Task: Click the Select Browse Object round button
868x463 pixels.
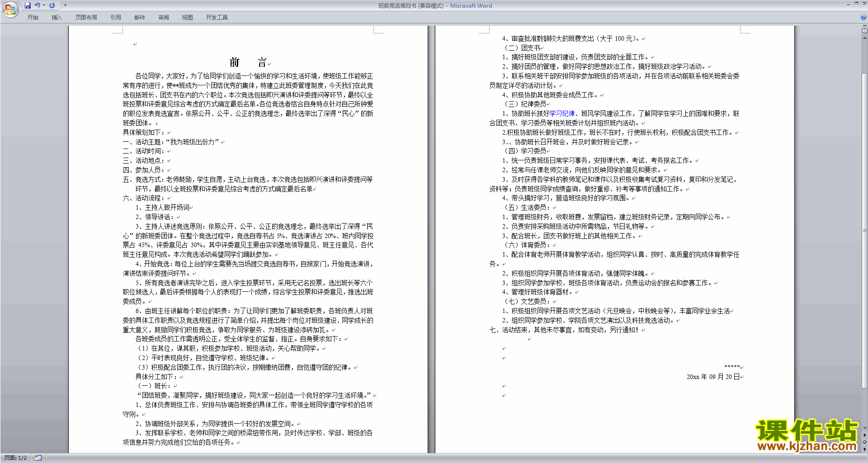Action: (x=865, y=442)
